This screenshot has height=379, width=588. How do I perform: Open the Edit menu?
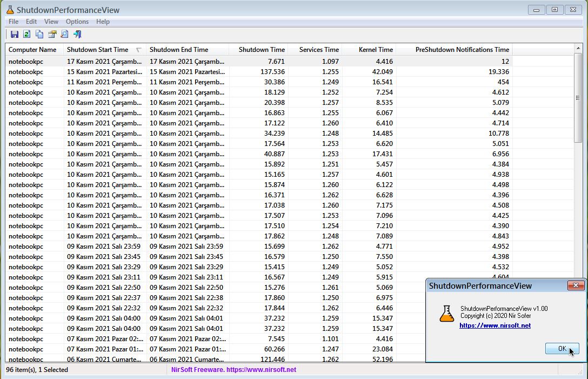pyautogui.click(x=31, y=22)
